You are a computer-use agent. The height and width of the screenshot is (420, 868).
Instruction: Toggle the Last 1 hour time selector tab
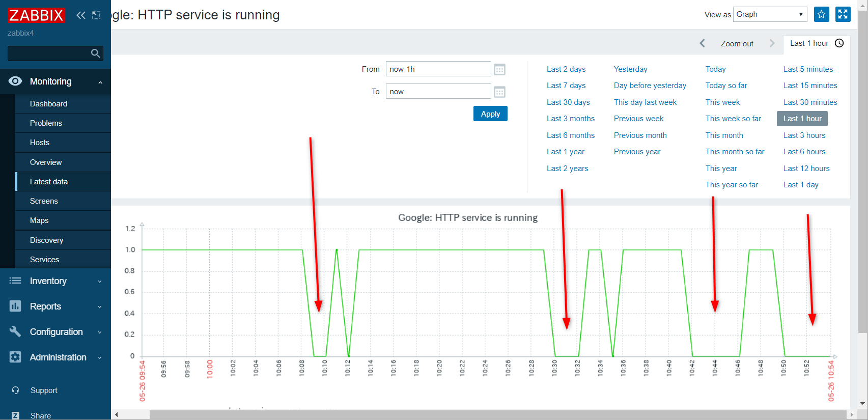(817, 43)
